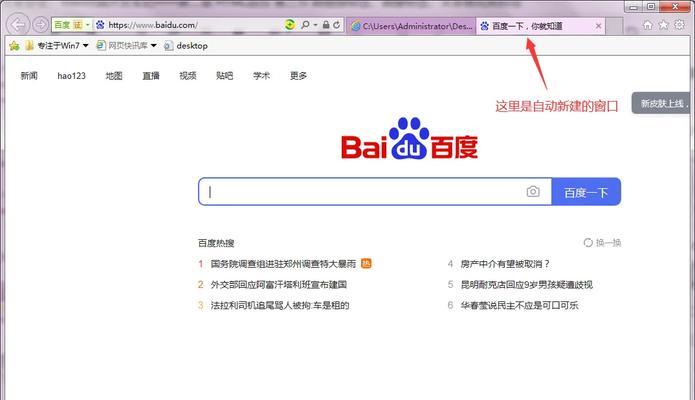Image resolution: width=695 pixels, height=400 pixels.
Task: Open hot search 房产中介有望被取消
Action: click(505, 264)
